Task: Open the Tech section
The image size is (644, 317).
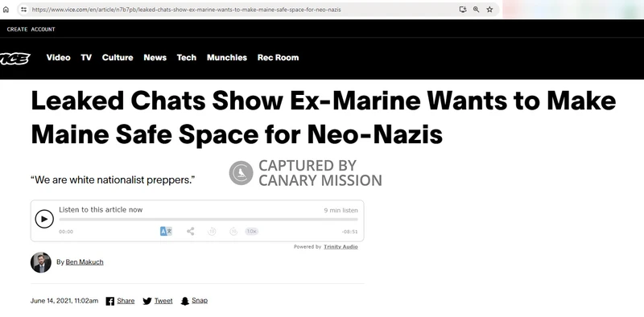Action: coord(187,58)
